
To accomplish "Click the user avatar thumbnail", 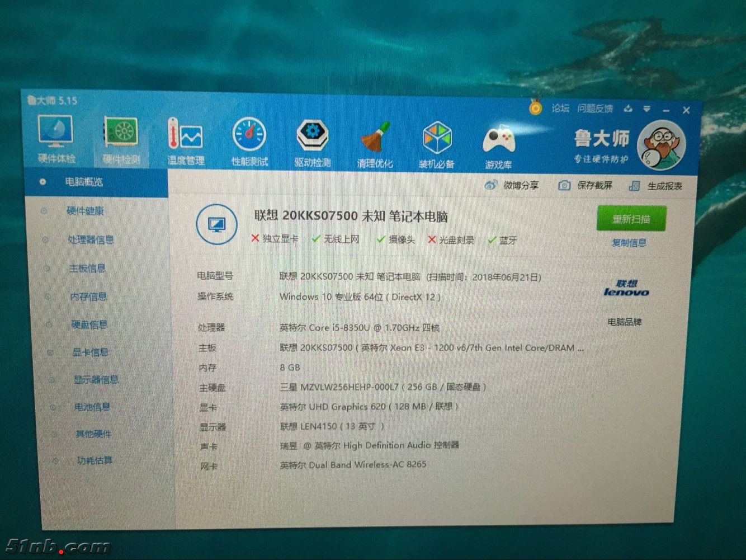I will coord(663,144).
